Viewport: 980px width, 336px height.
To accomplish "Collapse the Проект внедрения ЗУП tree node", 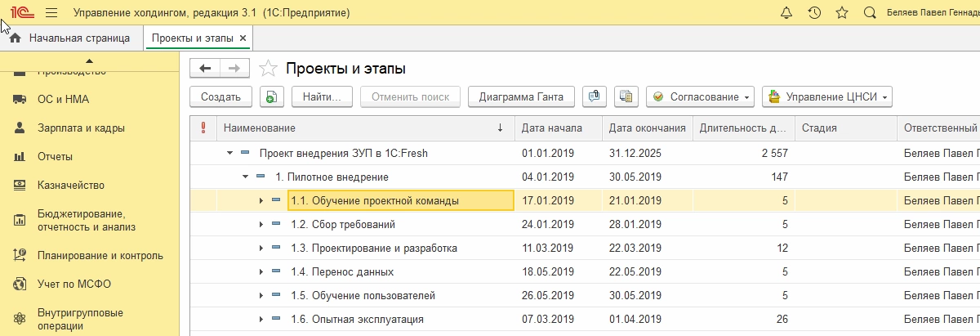I will 230,153.
